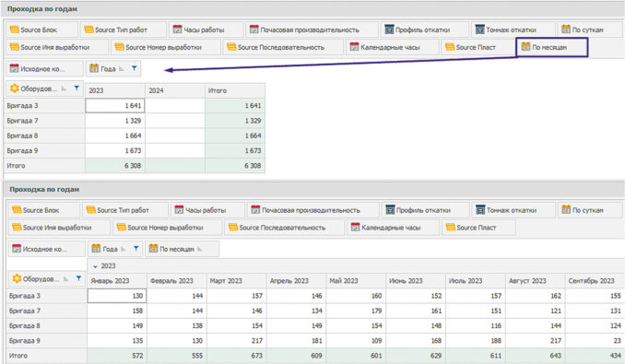This screenshot has width=625, height=364.
Task: Click the Февраль 2023 column header
Action: coord(177,281)
